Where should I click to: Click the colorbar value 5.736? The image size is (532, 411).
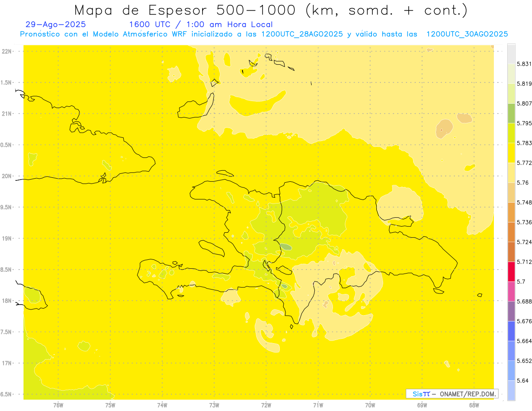coord(524,222)
